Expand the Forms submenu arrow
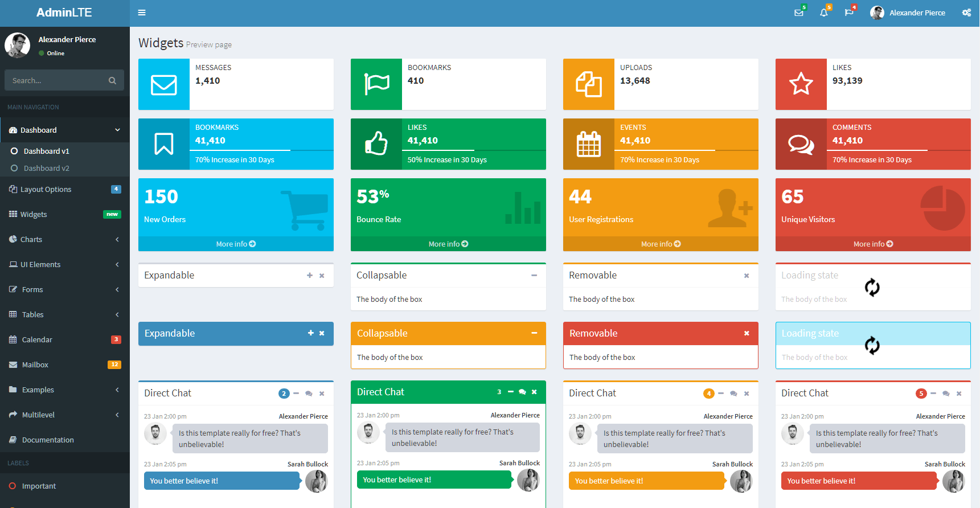980x508 pixels. coord(117,289)
